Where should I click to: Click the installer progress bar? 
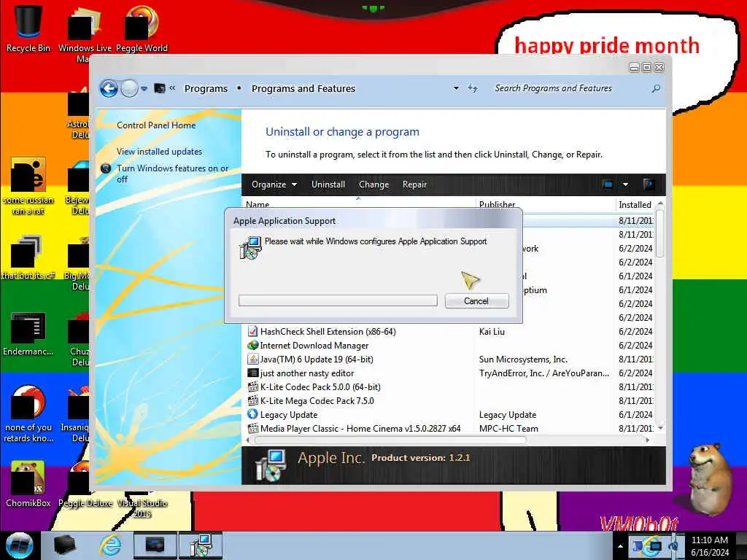click(x=338, y=300)
